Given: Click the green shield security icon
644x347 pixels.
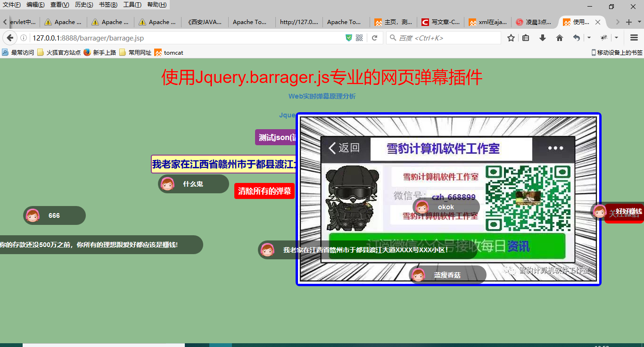Looking at the screenshot, I should click(x=349, y=38).
